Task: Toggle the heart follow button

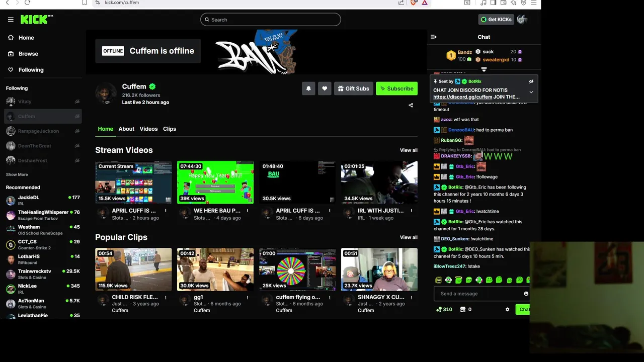Action: click(325, 88)
